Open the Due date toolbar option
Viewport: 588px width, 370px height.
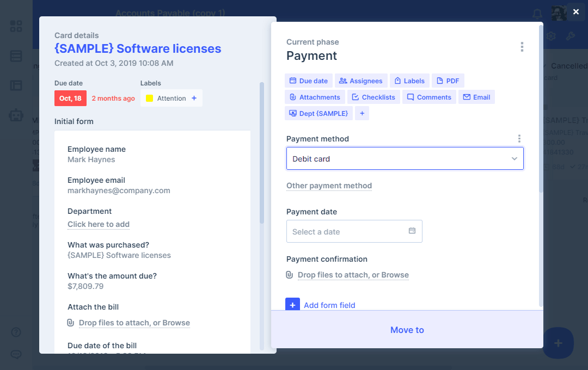pos(308,81)
